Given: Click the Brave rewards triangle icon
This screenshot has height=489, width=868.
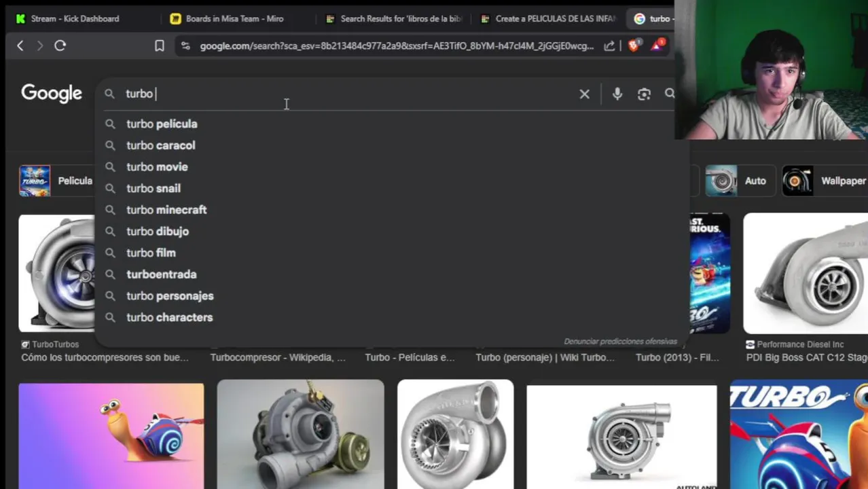Looking at the screenshot, I should pyautogui.click(x=657, y=46).
